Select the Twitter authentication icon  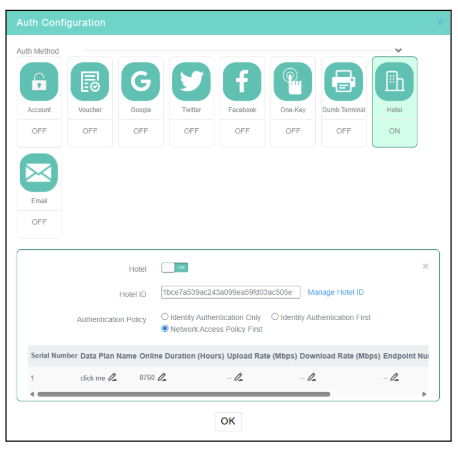click(191, 82)
